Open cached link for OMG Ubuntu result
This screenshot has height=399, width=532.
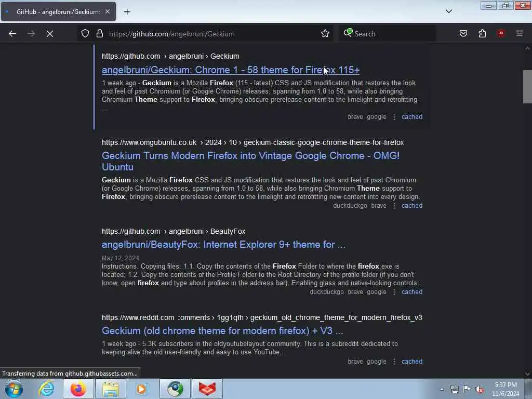pyautogui.click(x=412, y=206)
